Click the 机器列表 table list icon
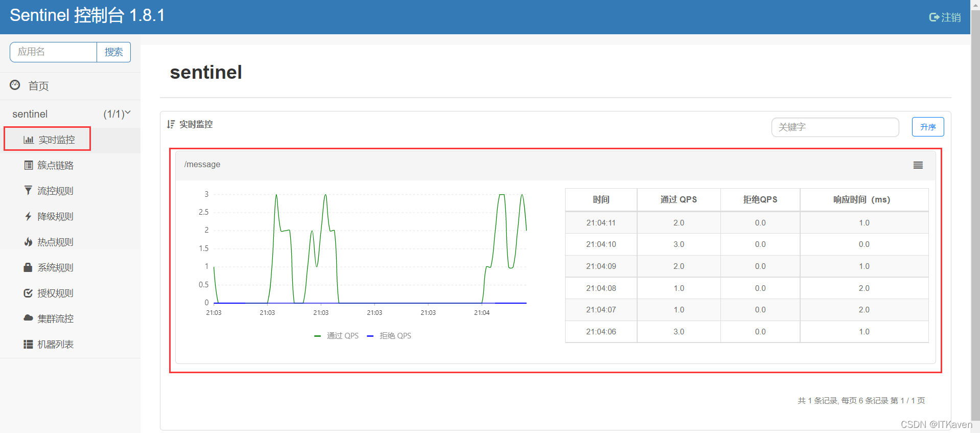Image resolution: width=980 pixels, height=433 pixels. (28, 344)
